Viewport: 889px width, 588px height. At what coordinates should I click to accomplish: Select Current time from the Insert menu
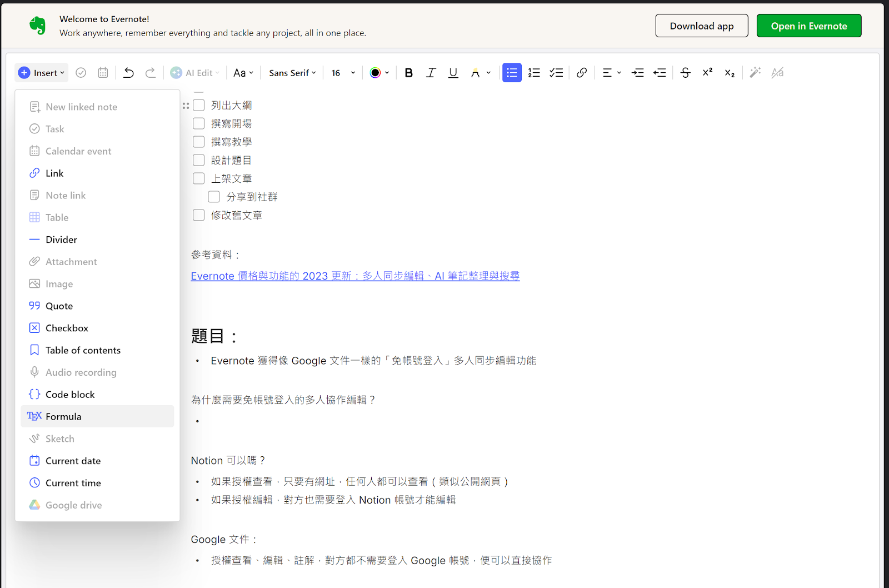point(97,483)
